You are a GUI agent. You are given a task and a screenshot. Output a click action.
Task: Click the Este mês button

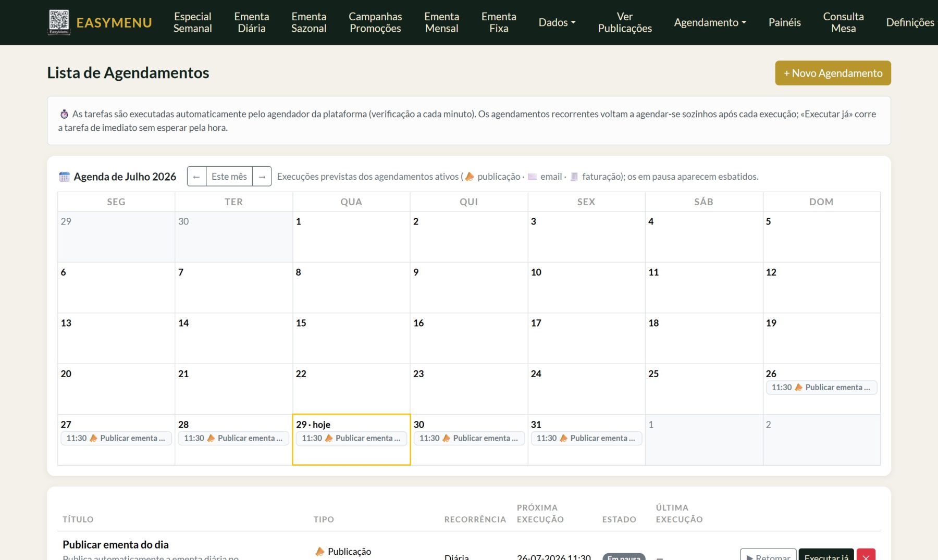click(229, 177)
